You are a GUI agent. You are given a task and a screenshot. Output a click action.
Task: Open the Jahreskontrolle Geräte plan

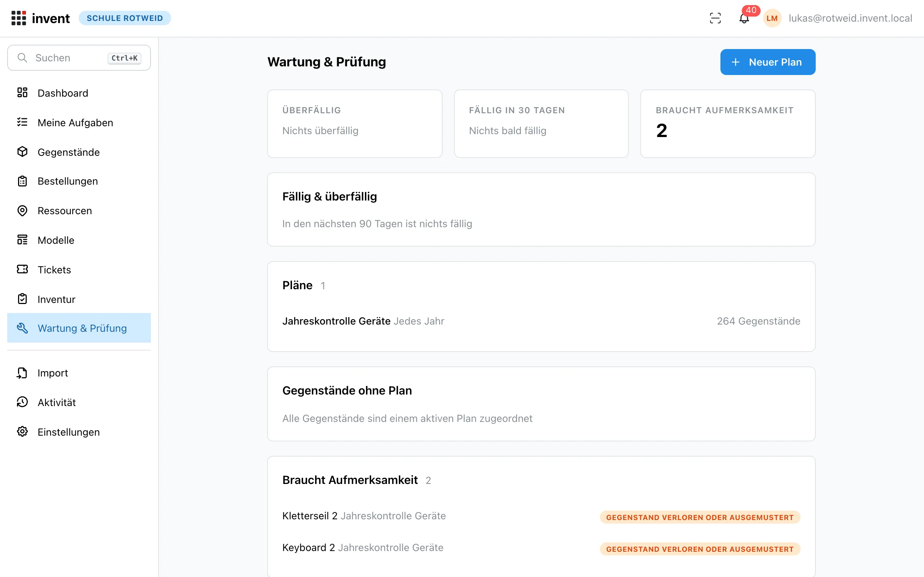click(x=541, y=321)
